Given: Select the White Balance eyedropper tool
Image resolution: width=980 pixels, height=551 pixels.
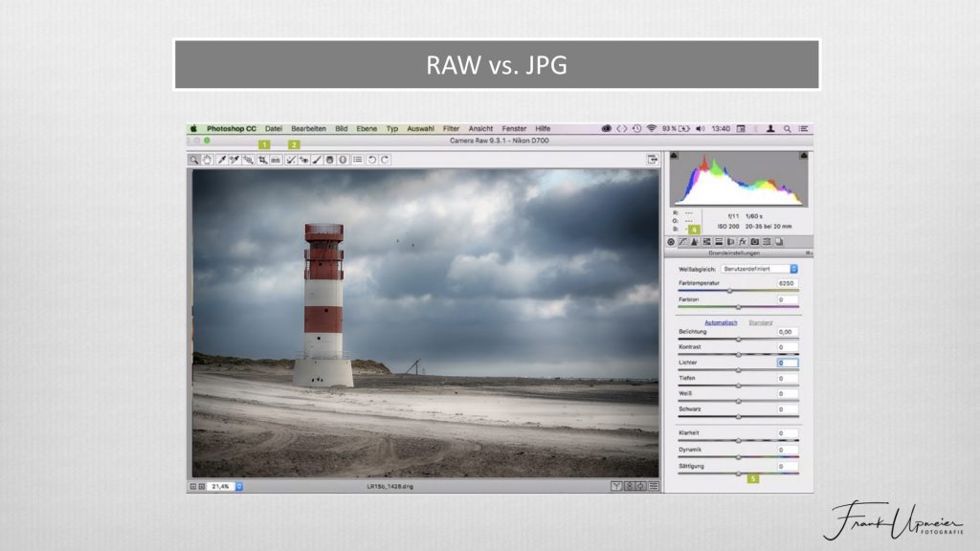Looking at the screenshot, I should (221, 160).
